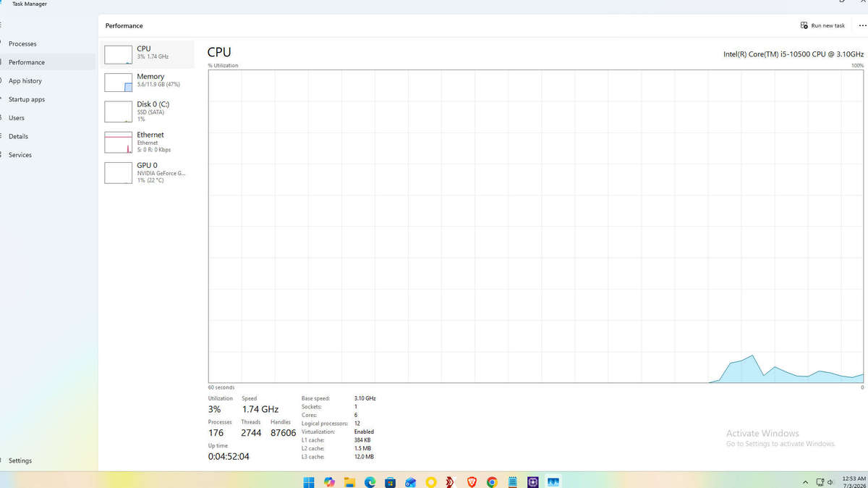868x488 pixels.
Task: Select the CPU resource entry
Action: tap(148, 54)
